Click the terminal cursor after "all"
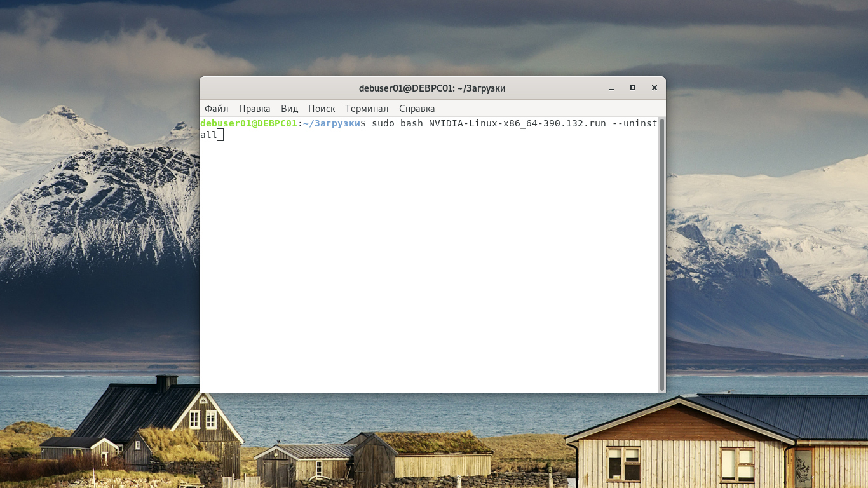 220,135
